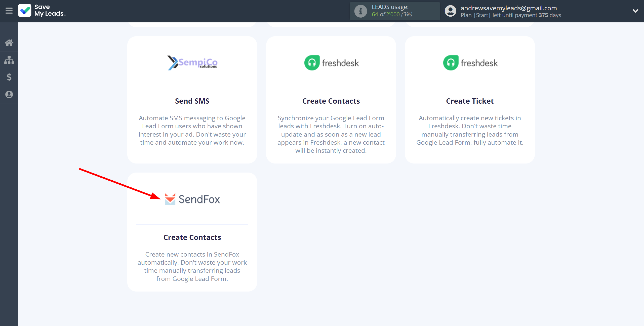Go to the Home dashboard icon
Viewport: 644px width, 326px height.
tap(9, 43)
